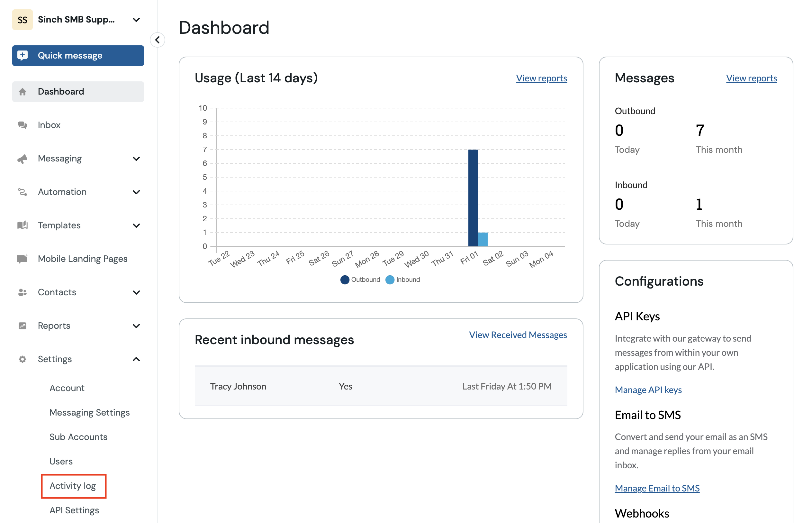Click the 'Yes' message text
The image size is (812, 523).
pos(346,387)
